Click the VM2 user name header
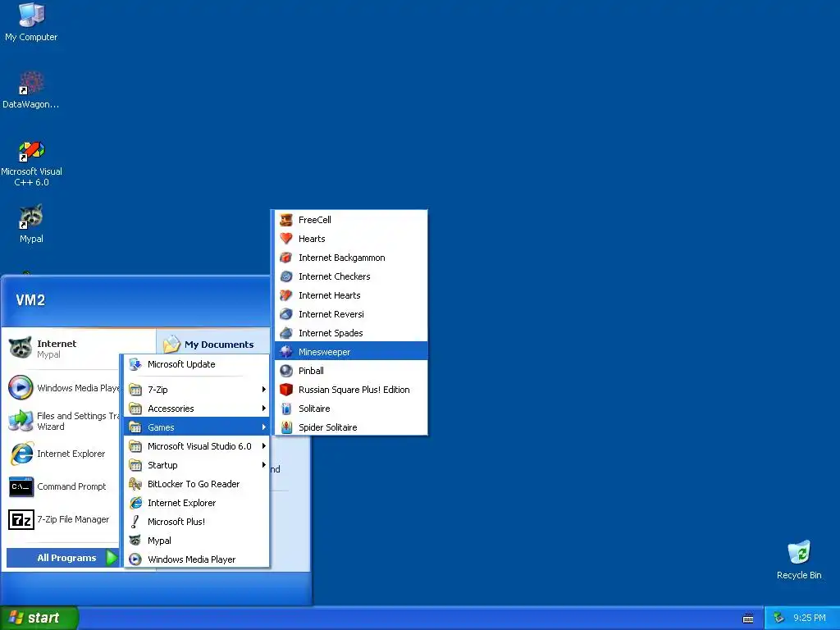 coord(30,300)
